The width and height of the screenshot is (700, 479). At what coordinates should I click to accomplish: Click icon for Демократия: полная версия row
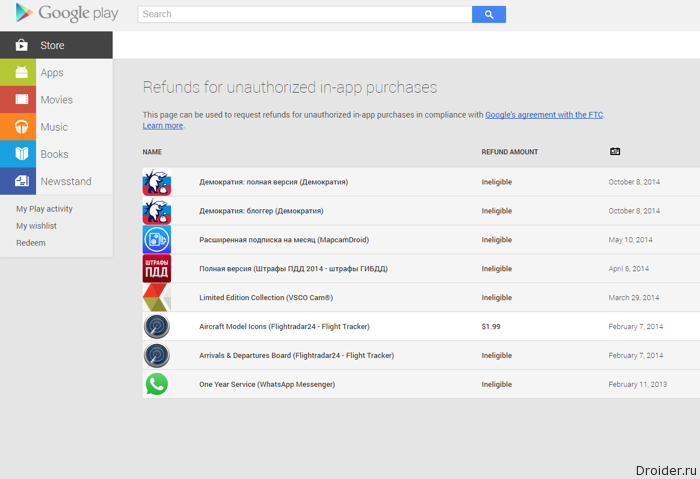[x=157, y=182]
